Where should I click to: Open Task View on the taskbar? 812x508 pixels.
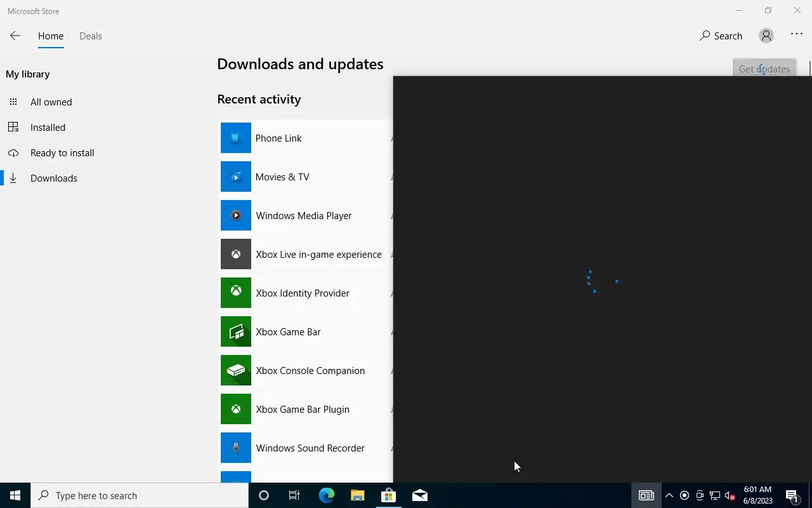click(x=294, y=495)
